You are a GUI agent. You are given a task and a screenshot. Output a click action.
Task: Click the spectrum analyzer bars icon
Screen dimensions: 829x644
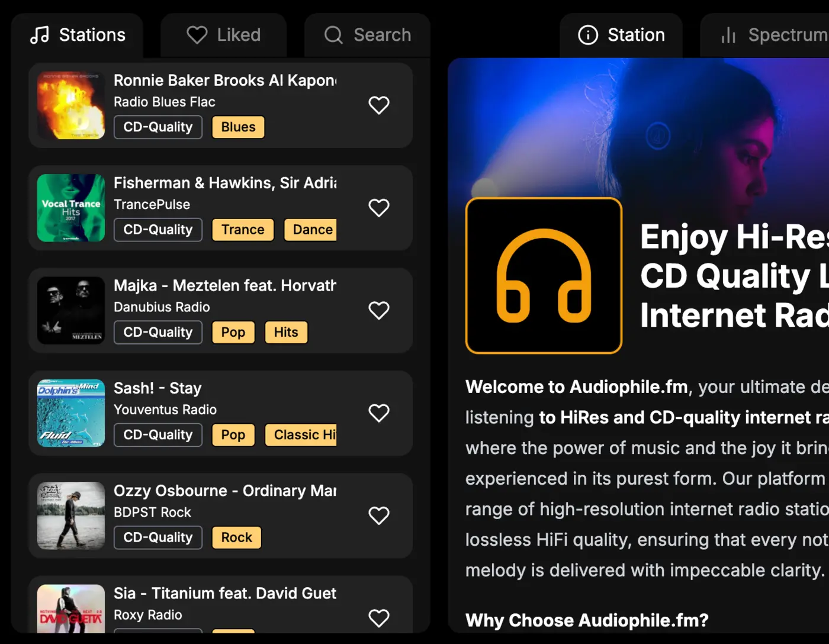(727, 35)
